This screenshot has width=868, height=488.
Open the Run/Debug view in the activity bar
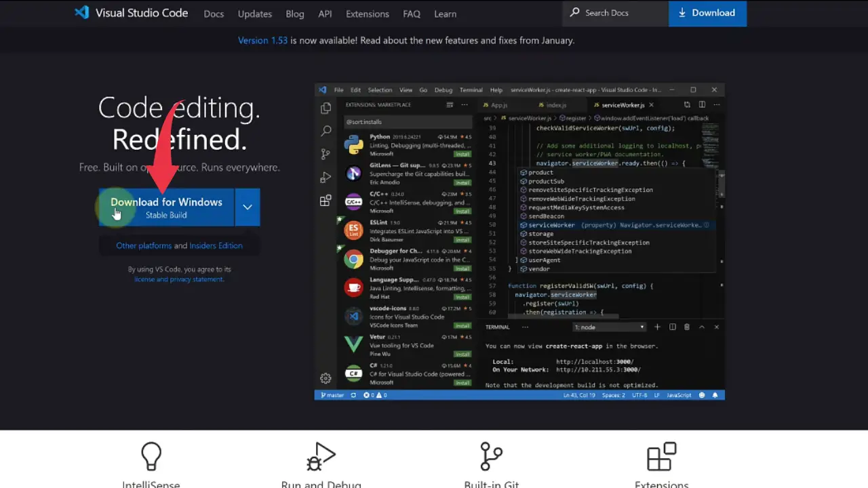325,178
